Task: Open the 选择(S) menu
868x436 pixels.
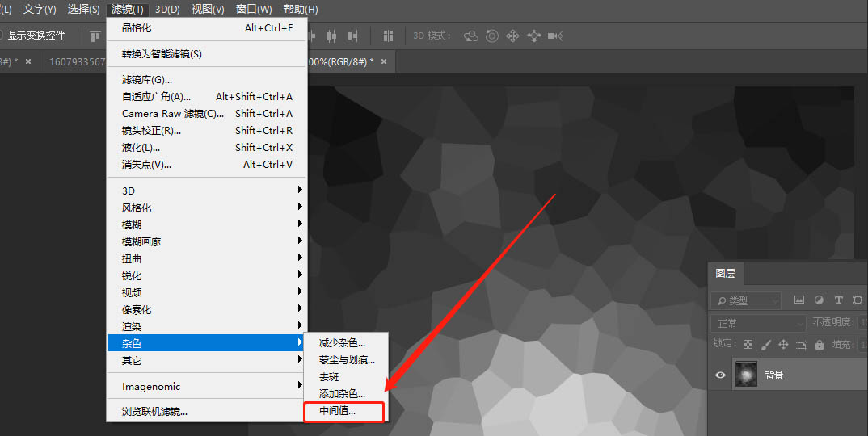Action: coord(83,10)
